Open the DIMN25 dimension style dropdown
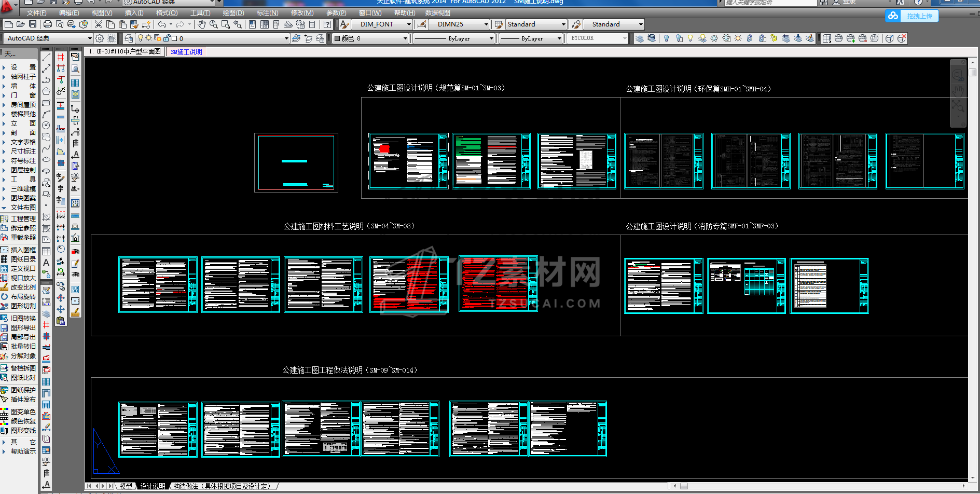Viewport: 980px width, 494px height. (486, 24)
